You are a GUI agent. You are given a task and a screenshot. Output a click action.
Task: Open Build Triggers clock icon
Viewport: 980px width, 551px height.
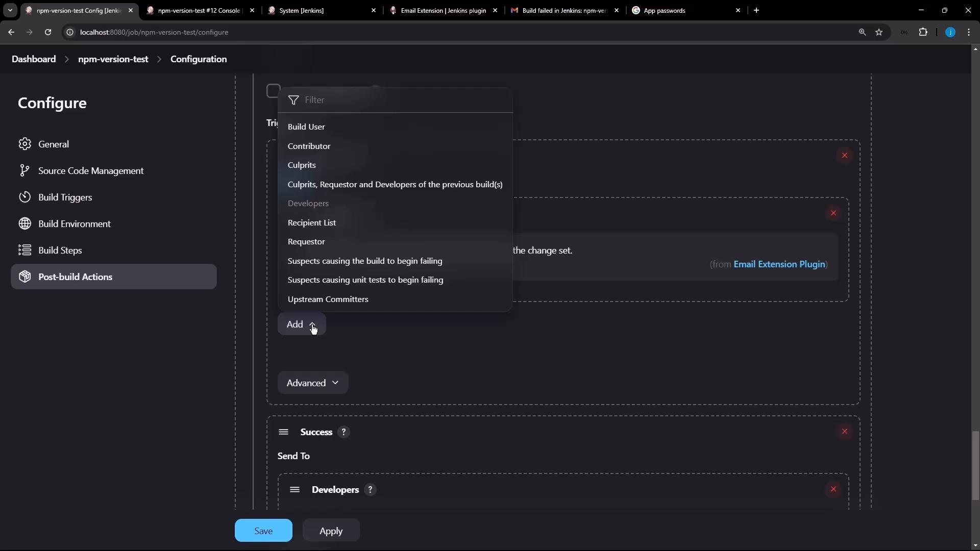coord(24,197)
